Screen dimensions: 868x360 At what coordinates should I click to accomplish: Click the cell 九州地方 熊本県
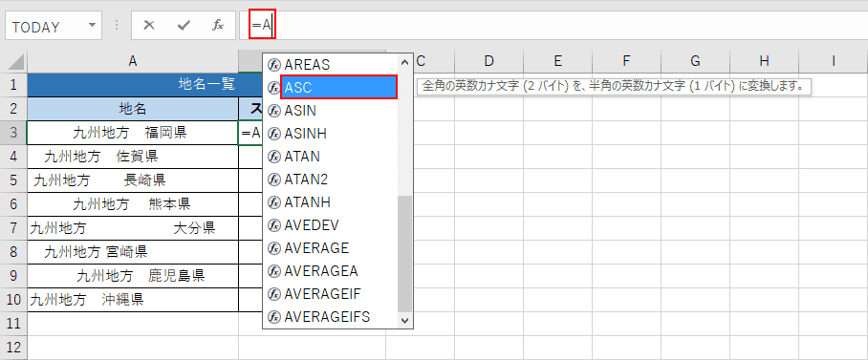[x=133, y=204]
